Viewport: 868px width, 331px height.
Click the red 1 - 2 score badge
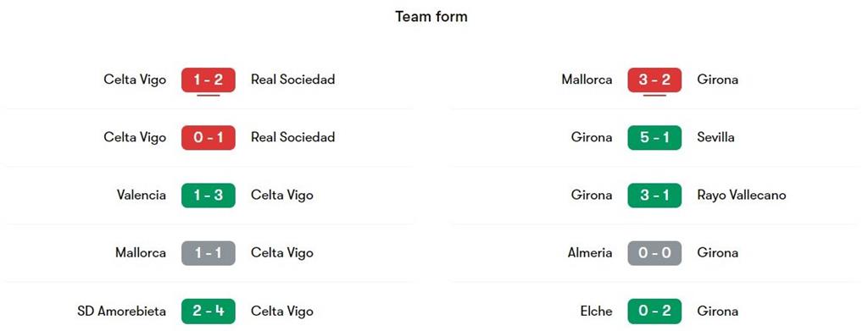click(209, 80)
